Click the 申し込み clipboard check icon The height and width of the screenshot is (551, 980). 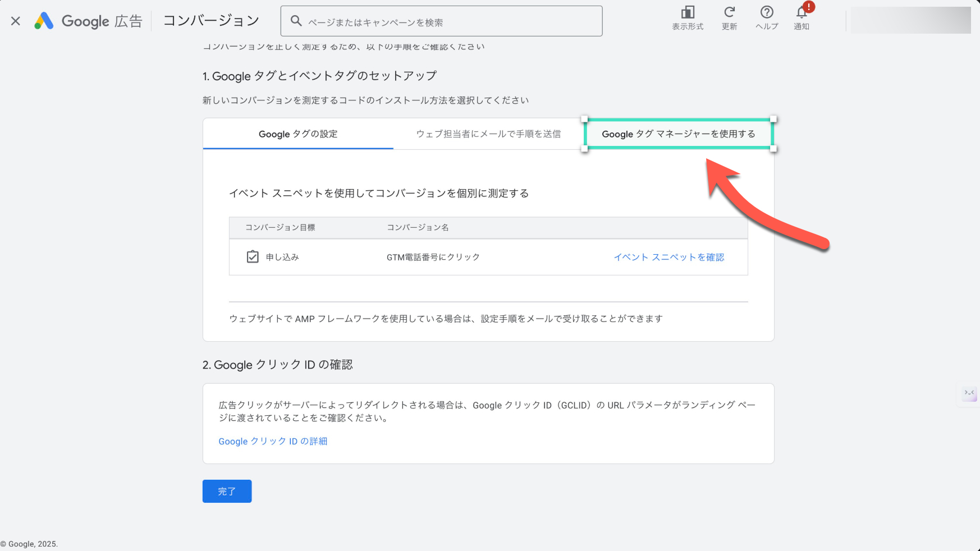[253, 257]
